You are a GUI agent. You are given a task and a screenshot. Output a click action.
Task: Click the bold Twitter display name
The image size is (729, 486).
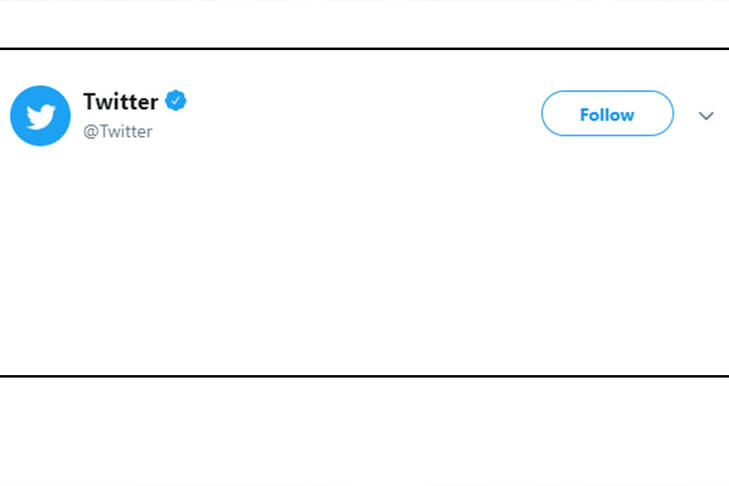pyautogui.click(x=120, y=101)
